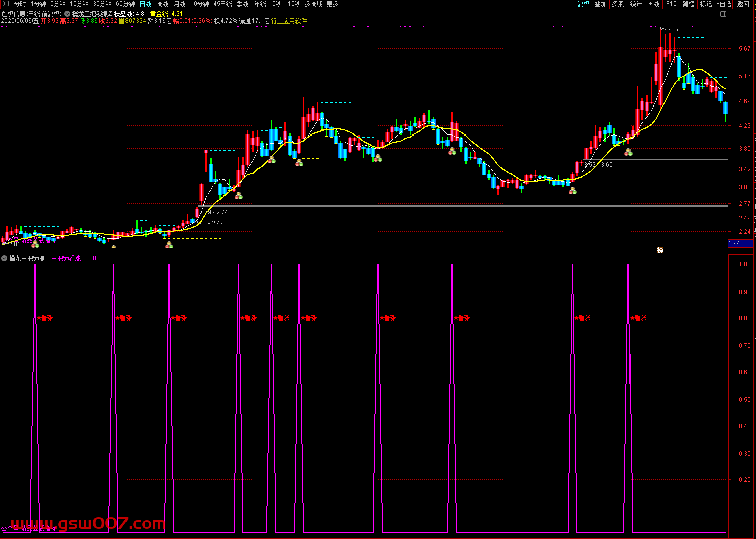
Task: Select the 5分钟 period tab
Action: click(58, 4)
